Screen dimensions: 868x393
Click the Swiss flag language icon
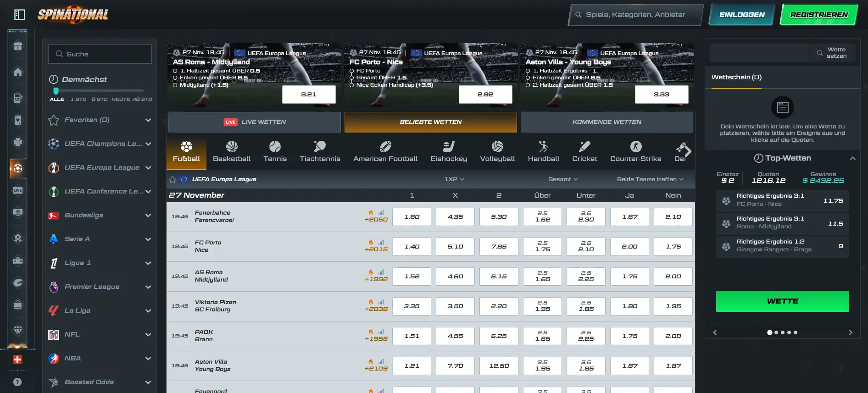pyautogui.click(x=17, y=360)
